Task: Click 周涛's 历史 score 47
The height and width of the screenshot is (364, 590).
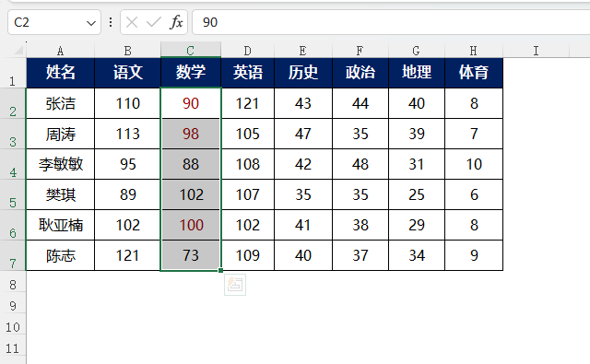Action: pyautogui.click(x=303, y=134)
